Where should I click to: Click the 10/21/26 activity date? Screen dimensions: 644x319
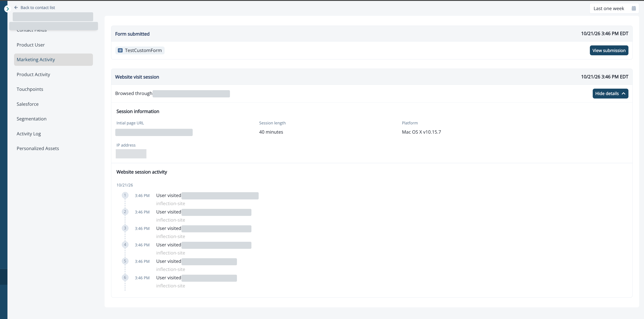[125, 185]
